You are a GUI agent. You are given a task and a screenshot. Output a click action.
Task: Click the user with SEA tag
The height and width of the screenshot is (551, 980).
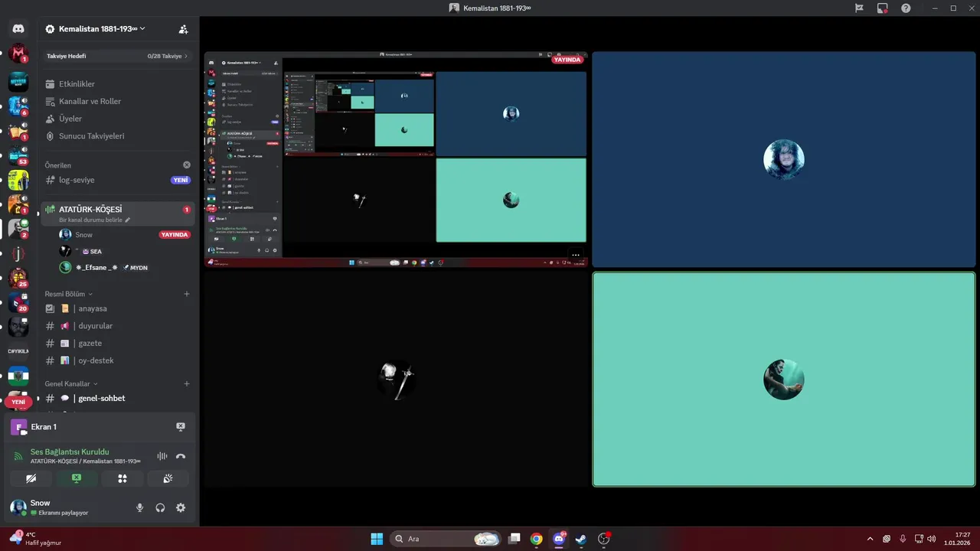124,251
